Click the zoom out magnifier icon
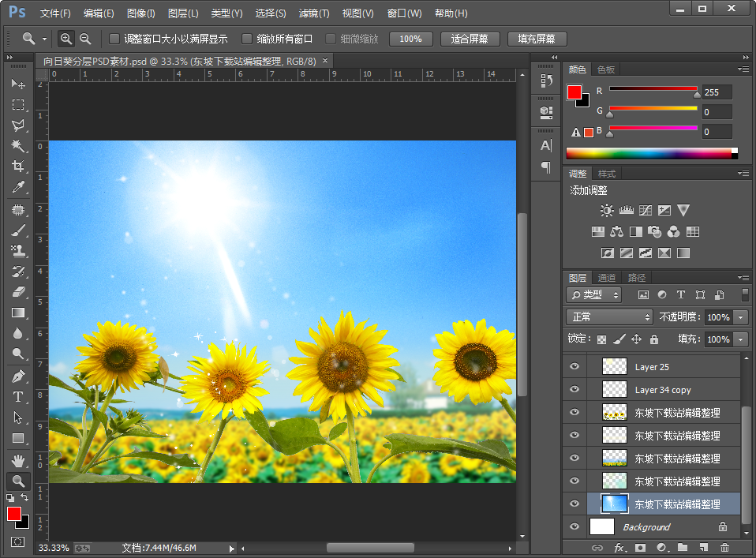Image resolution: width=756 pixels, height=558 pixels. click(x=85, y=39)
